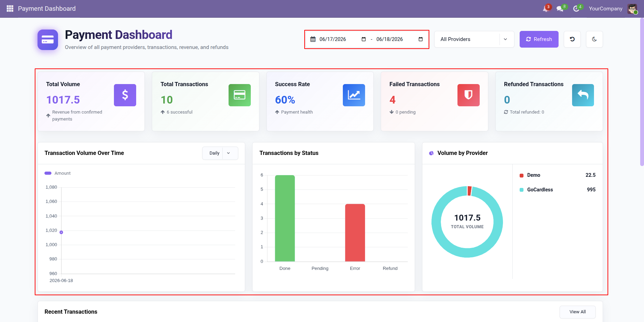Image resolution: width=644 pixels, height=322 pixels.
Task: Click the Failed Transactions shield icon
Action: coord(469,95)
